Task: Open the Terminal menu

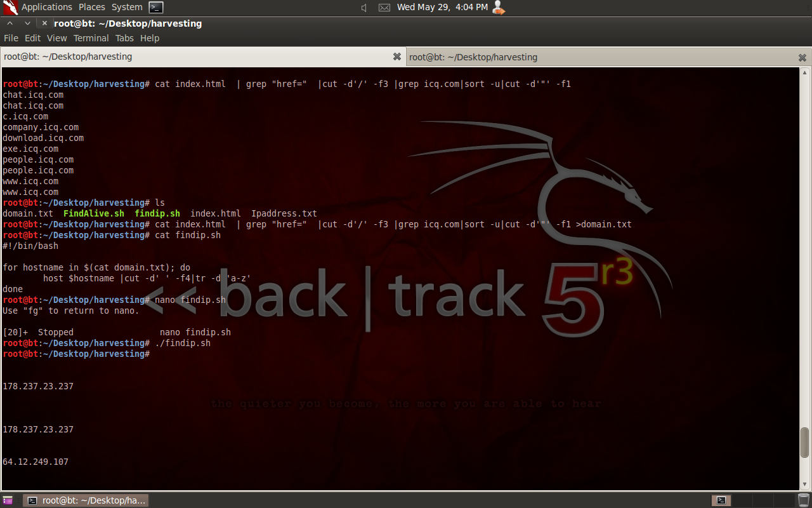Action: click(91, 38)
